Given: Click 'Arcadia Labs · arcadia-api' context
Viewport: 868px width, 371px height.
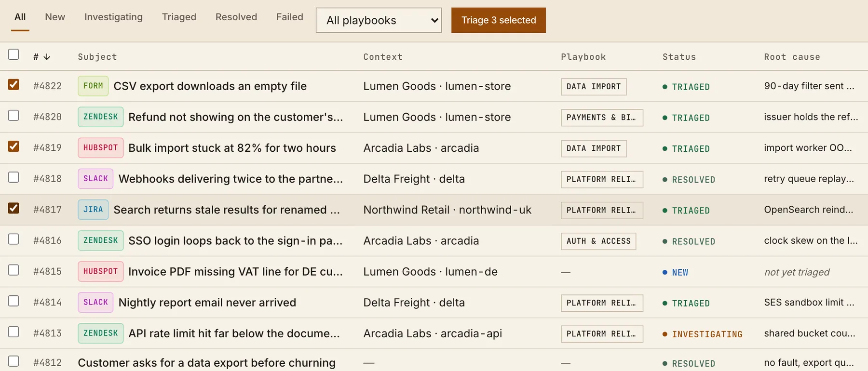Looking at the screenshot, I should pos(433,333).
